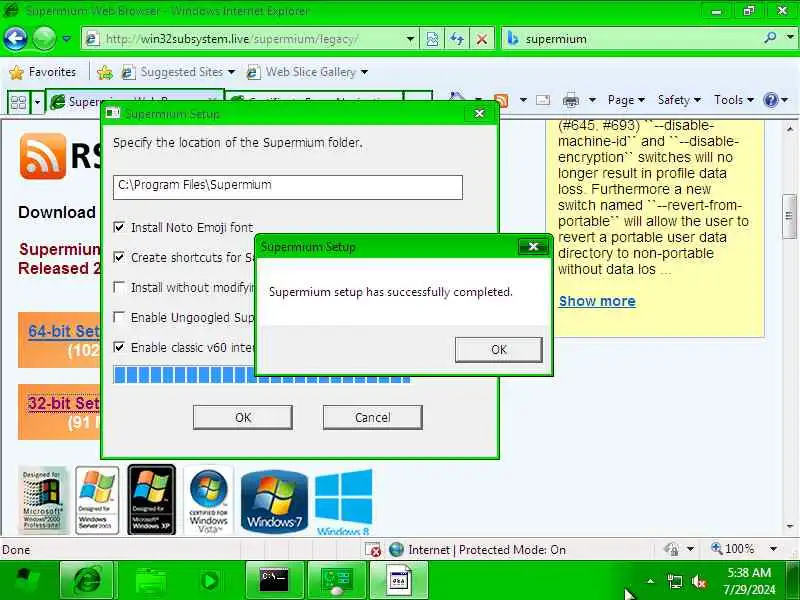Click the muted volume tray icon

(x=699, y=581)
